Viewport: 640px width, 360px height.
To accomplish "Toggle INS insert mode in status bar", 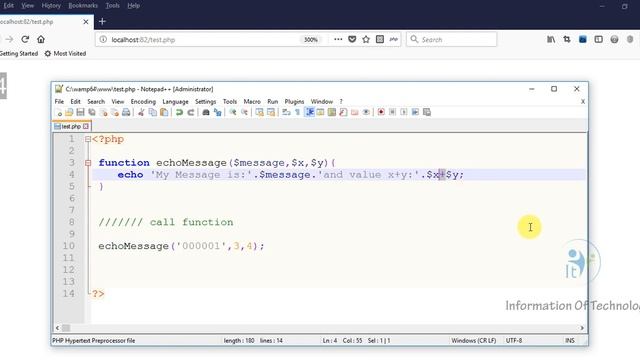I will click(570, 340).
